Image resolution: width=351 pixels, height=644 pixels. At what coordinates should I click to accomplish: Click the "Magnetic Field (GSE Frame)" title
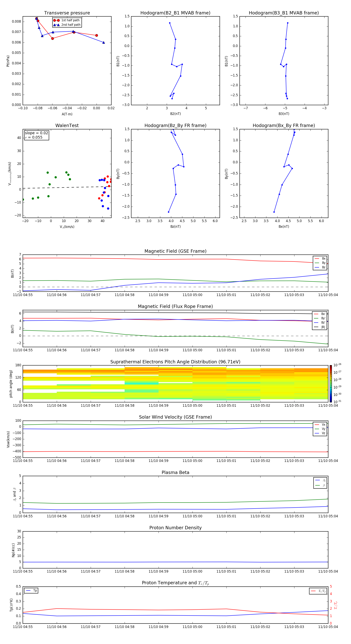coord(175,251)
